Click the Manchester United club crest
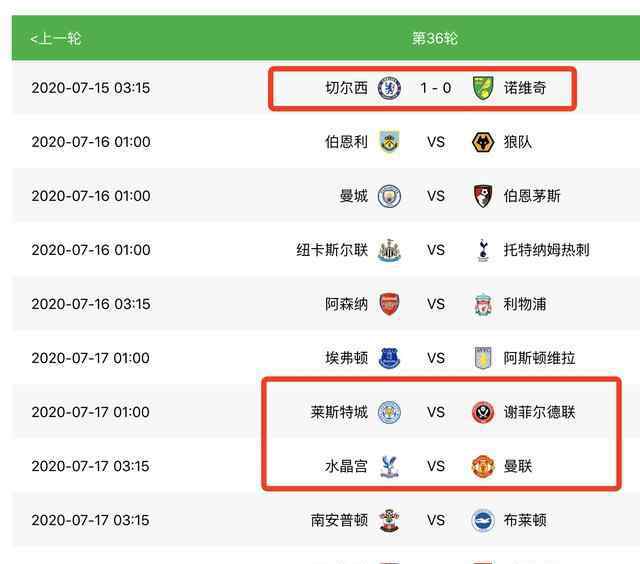The width and height of the screenshot is (640, 564). (x=483, y=466)
